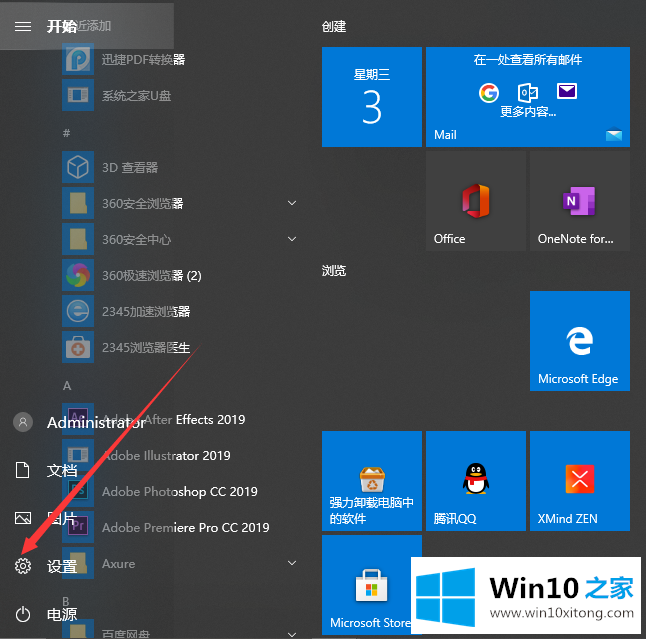Viewport: 646px width, 639px height.
Task: Click the hamburger menu icon next to 开始
Action: [23, 26]
